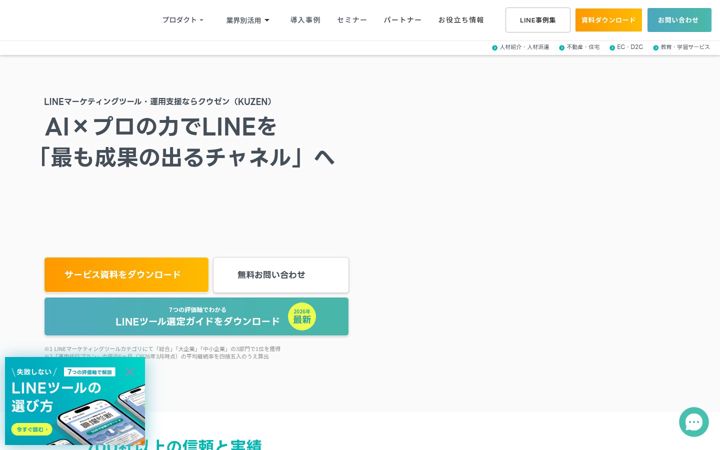This screenshot has height=450, width=720.
Task: Expand the プロダクト dropdown menu
Action: coord(183,20)
